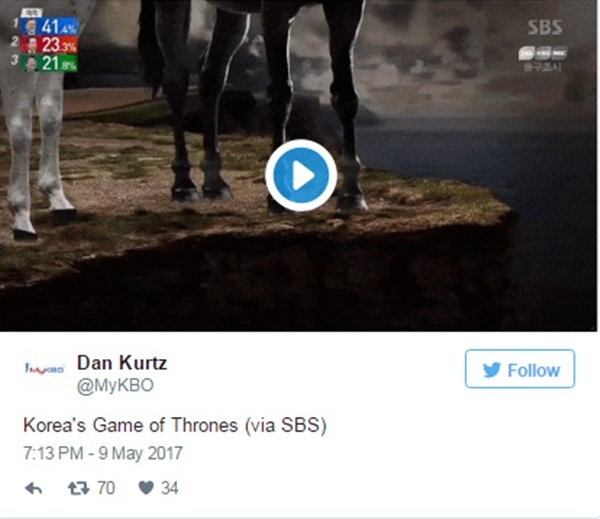Viewport: 600px width, 519px height.
Task: View the 34 likes count
Action: (x=170, y=488)
